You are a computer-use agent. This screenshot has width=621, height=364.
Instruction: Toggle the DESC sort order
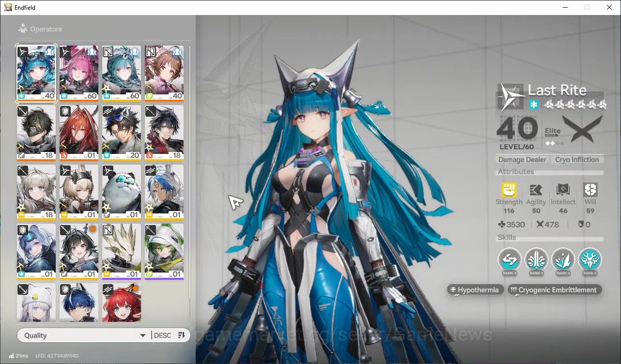pos(162,335)
